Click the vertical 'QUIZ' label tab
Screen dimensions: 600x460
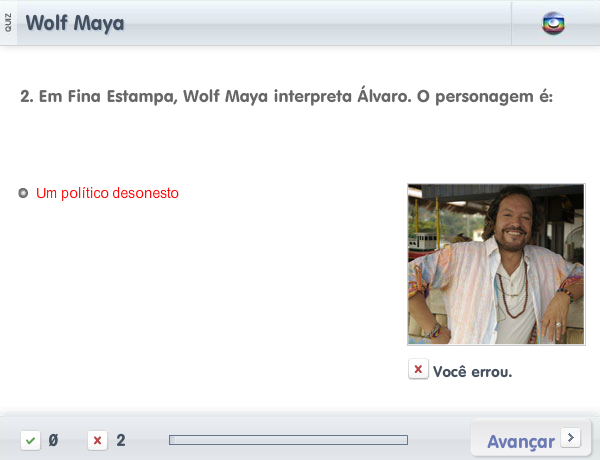(8, 23)
